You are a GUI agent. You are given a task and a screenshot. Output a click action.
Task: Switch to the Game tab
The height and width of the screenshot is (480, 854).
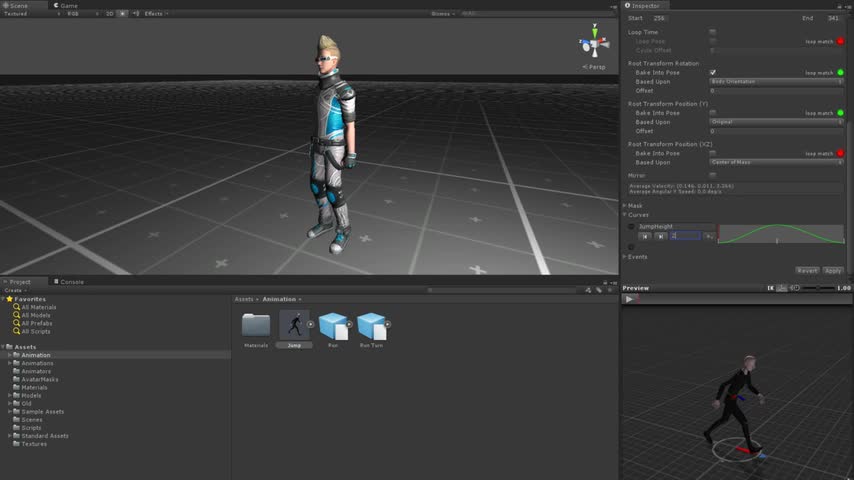(66, 5)
